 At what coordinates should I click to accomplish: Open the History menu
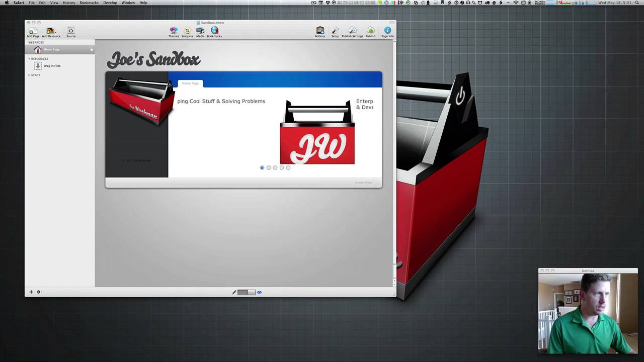(x=69, y=3)
